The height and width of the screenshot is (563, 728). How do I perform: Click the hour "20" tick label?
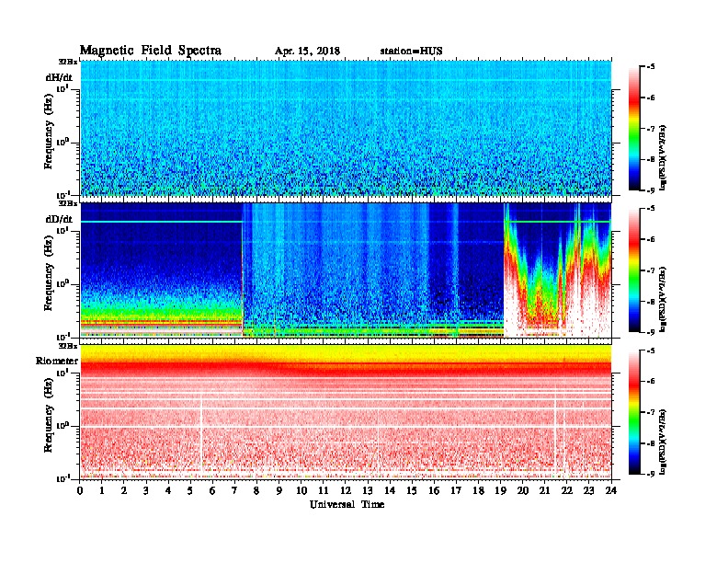tap(523, 490)
